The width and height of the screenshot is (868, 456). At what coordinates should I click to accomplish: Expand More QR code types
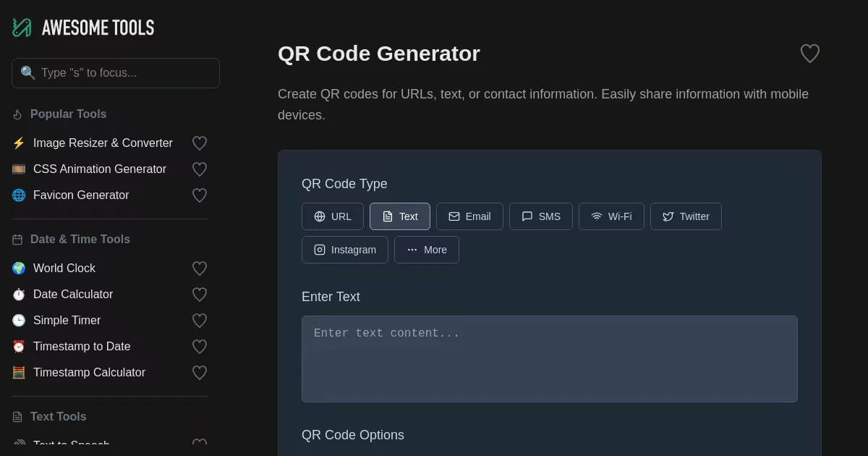click(427, 250)
